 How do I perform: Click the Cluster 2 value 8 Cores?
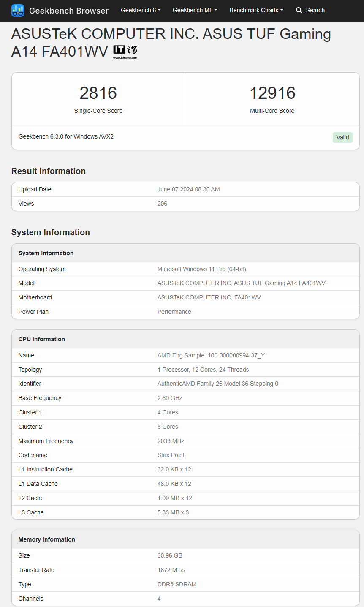tap(168, 427)
